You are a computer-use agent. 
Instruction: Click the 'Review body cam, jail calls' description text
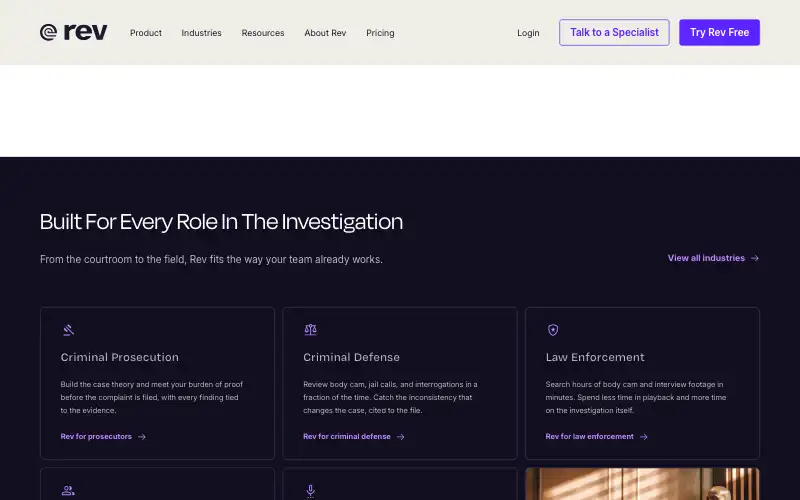coord(390,397)
